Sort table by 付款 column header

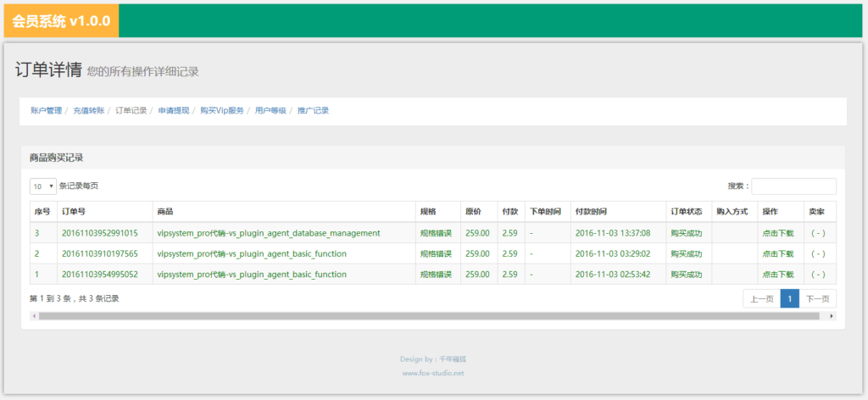pyautogui.click(x=511, y=212)
